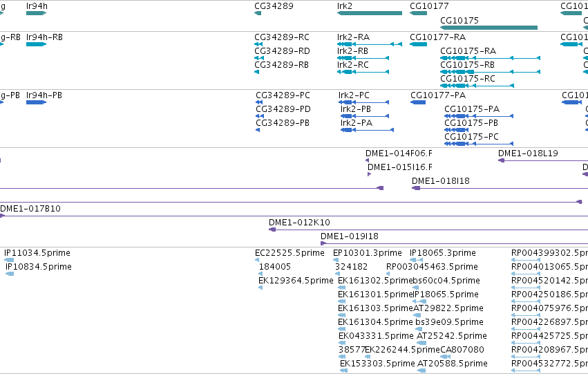
Task: Open EST bs39e09.5prime
Action: pyautogui.click(x=449, y=323)
